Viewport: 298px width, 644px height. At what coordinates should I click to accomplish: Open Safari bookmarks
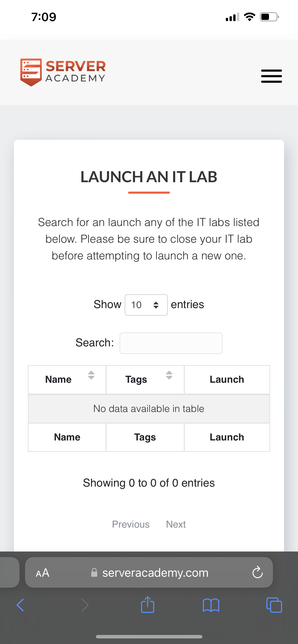point(211,605)
